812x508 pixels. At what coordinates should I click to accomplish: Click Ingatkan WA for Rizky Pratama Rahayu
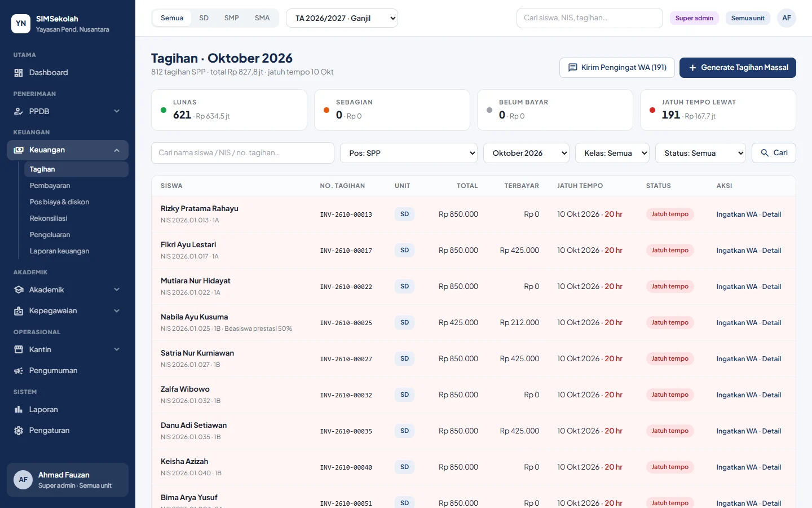pyautogui.click(x=737, y=214)
